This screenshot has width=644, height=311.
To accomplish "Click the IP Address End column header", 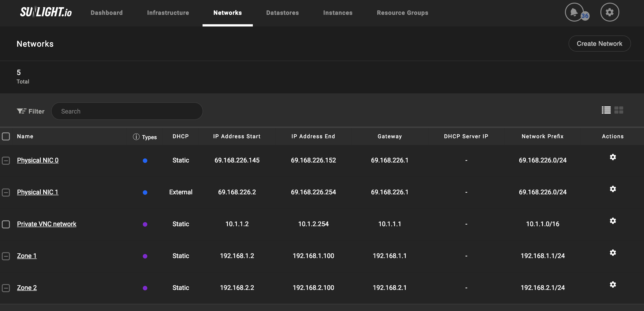I will coord(313,136).
